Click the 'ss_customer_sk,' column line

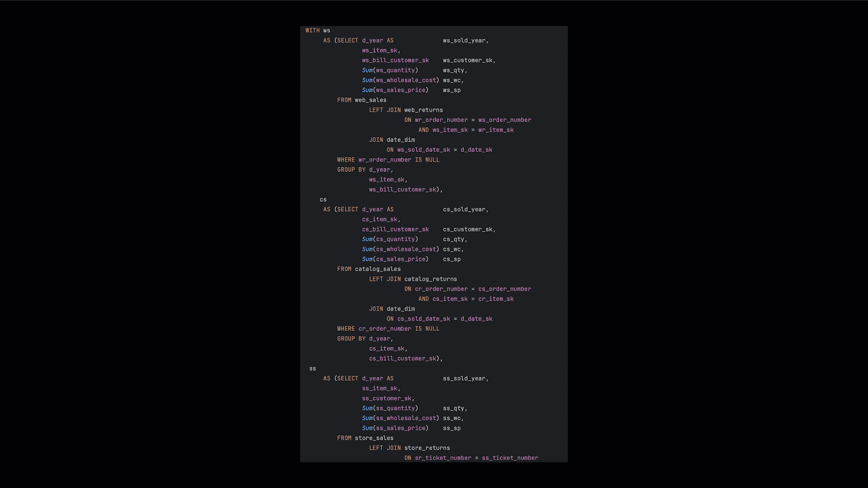(388, 399)
